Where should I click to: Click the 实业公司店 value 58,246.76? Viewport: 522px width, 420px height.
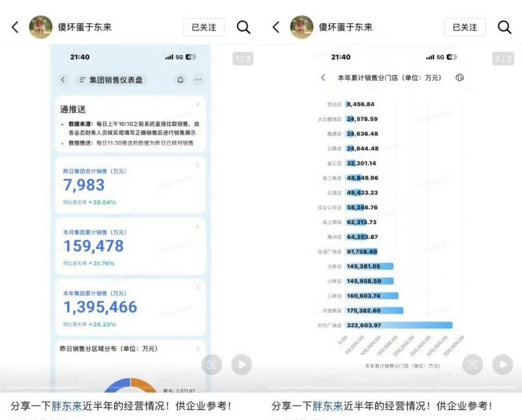click(362, 208)
